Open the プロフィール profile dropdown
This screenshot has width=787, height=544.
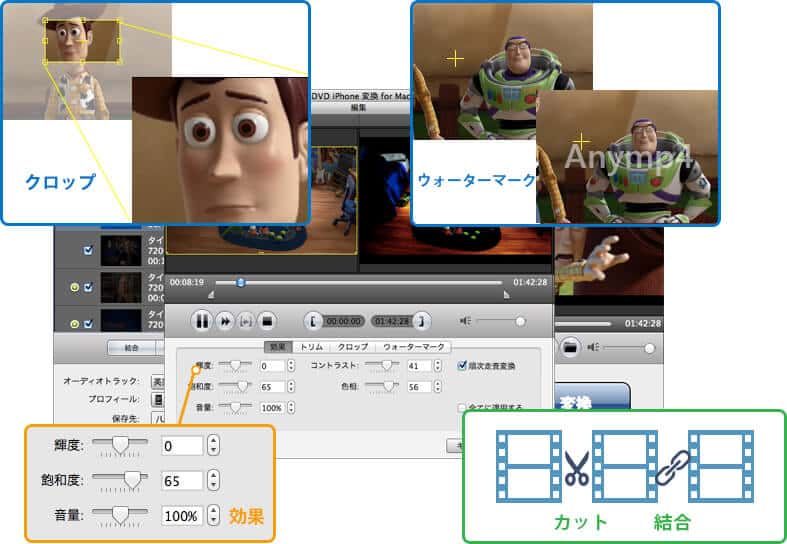point(158,399)
